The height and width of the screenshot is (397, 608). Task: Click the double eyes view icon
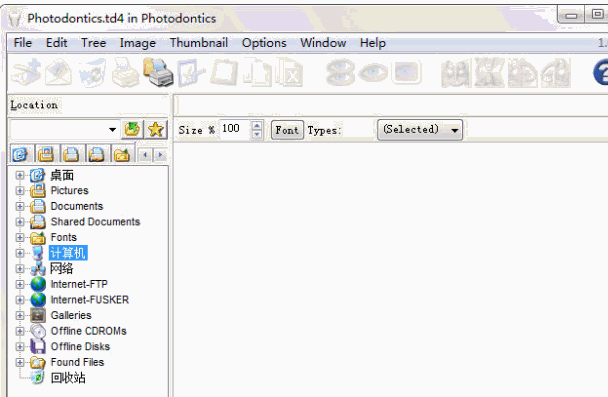pos(340,72)
